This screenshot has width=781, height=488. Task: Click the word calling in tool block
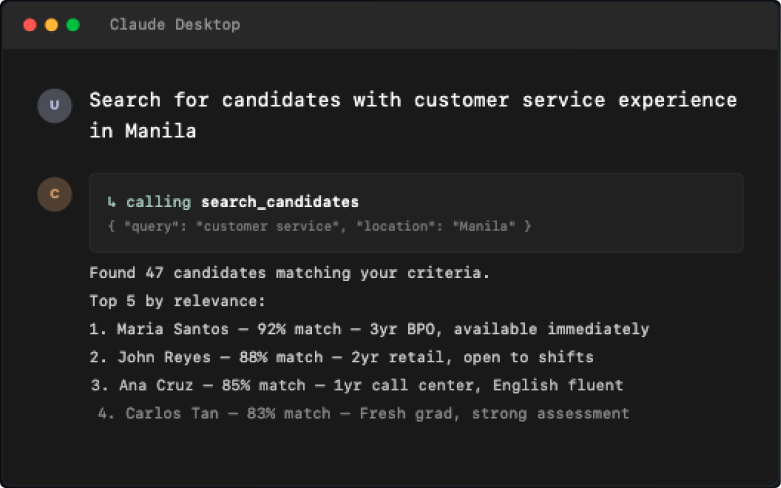pyautogui.click(x=158, y=202)
